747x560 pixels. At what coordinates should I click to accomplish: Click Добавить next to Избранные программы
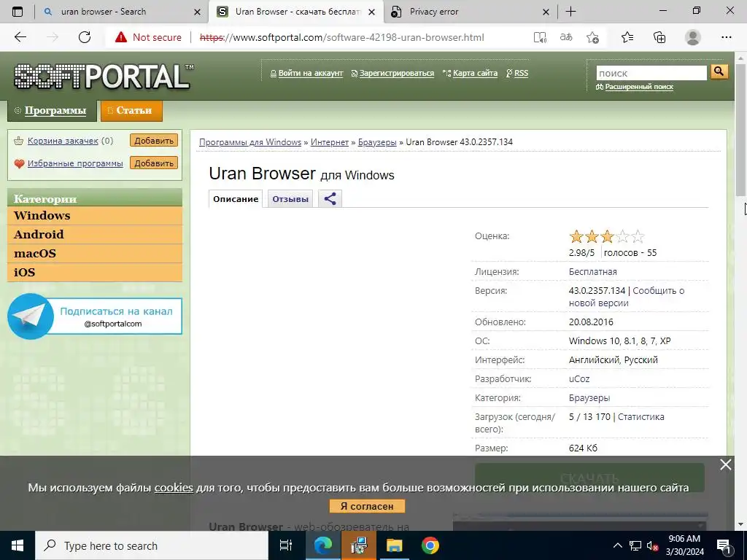click(153, 163)
